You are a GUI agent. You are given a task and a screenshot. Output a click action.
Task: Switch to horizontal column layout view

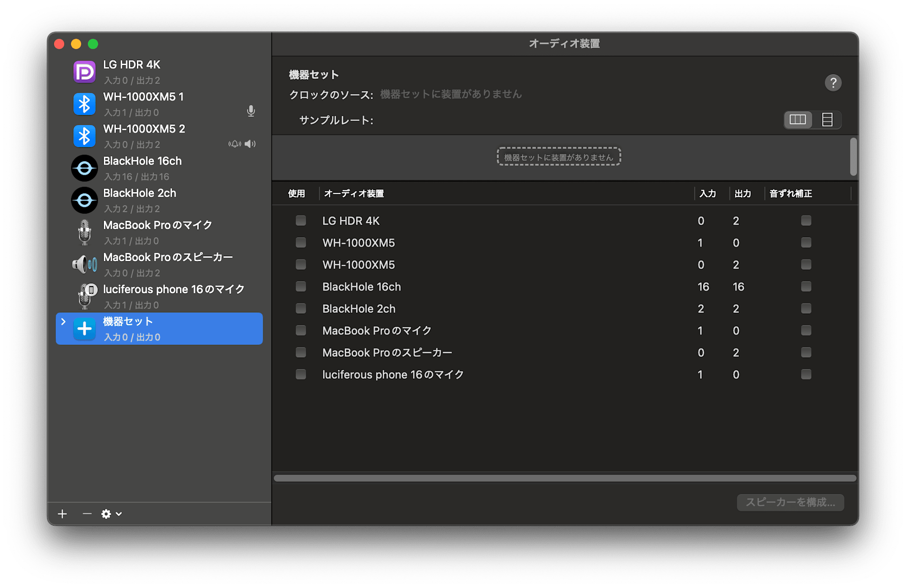pyautogui.click(x=798, y=120)
